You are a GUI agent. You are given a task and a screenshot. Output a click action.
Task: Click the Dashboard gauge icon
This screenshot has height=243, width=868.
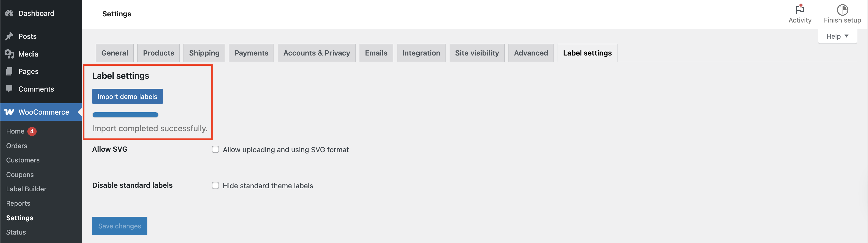point(9,13)
